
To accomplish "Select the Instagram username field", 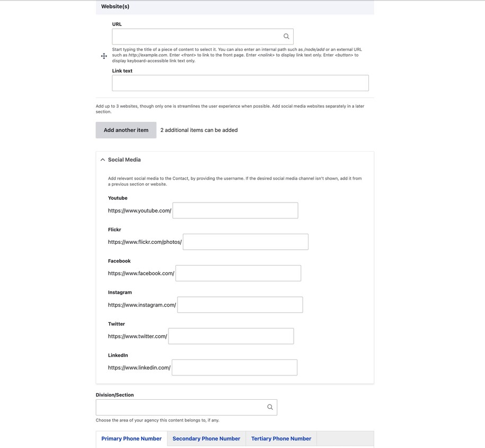I will click(240, 305).
